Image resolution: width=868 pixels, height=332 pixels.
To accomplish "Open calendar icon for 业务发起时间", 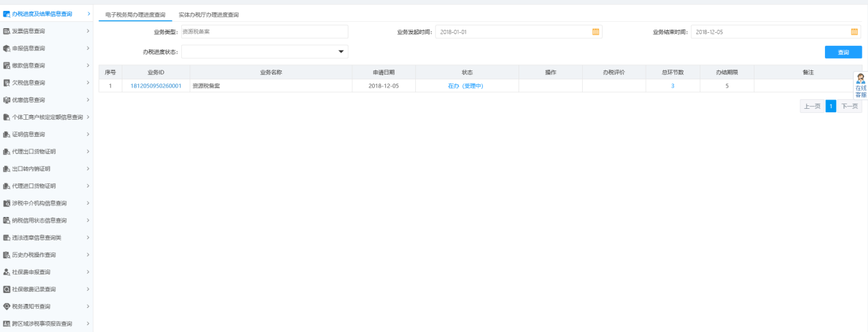I will 595,31.
